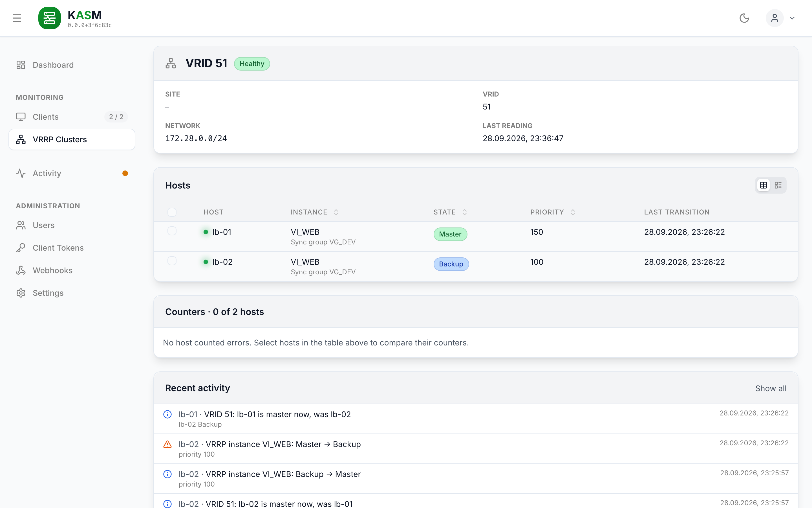Click the Healthy status badge
The height and width of the screenshot is (508, 812).
[252, 64]
